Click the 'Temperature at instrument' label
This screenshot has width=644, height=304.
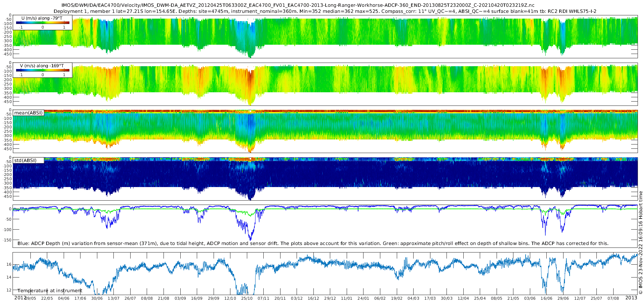[50, 291]
